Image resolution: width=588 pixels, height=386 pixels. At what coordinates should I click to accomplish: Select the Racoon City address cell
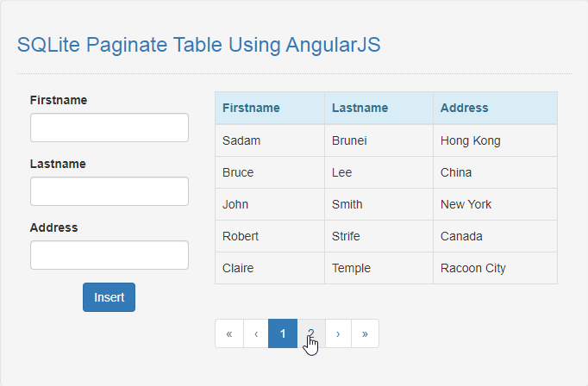point(495,268)
